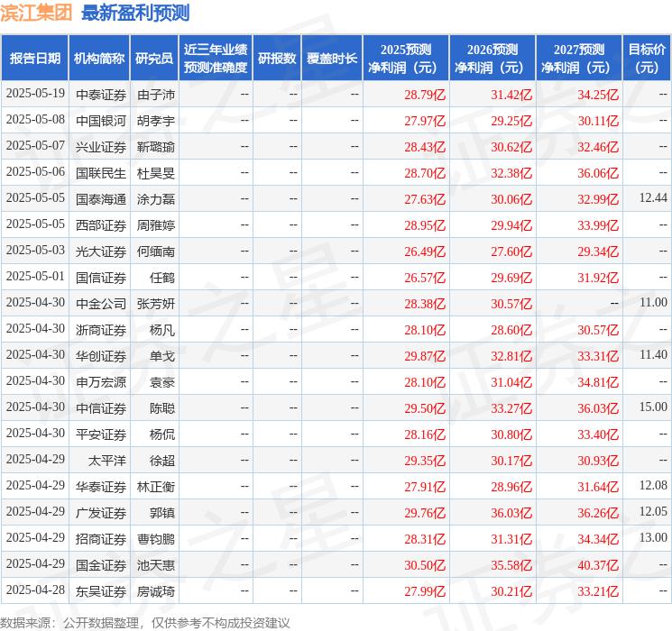Click researcher name 杜昊旻
The width and height of the screenshot is (672, 631).
[156, 173]
